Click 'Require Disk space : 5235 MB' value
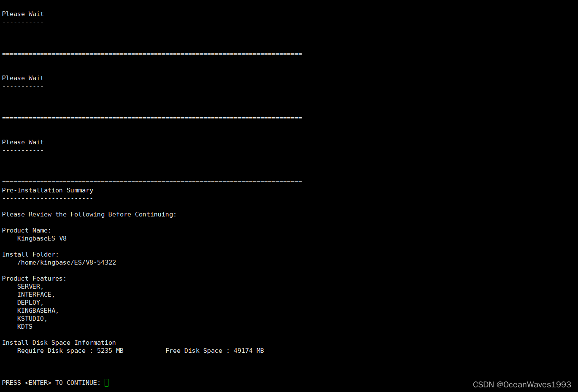578x392 pixels. pos(70,351)
